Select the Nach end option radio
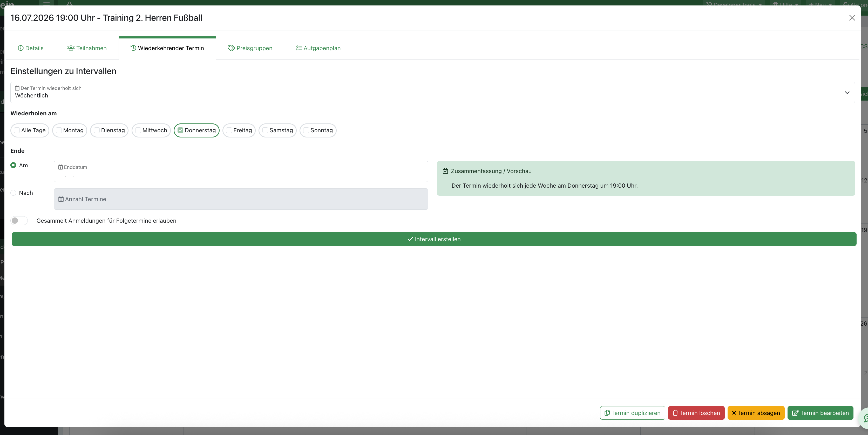 click(13, 193)
